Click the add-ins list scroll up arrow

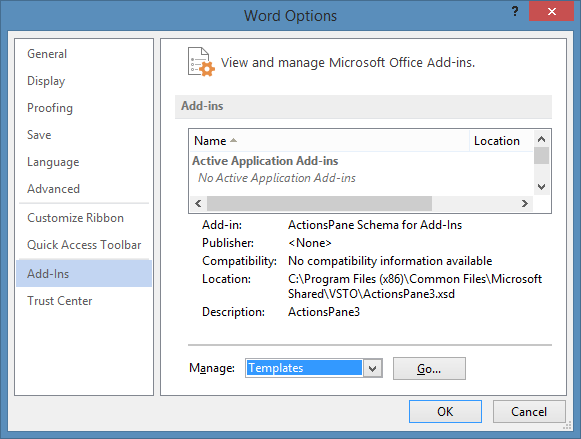541,139
